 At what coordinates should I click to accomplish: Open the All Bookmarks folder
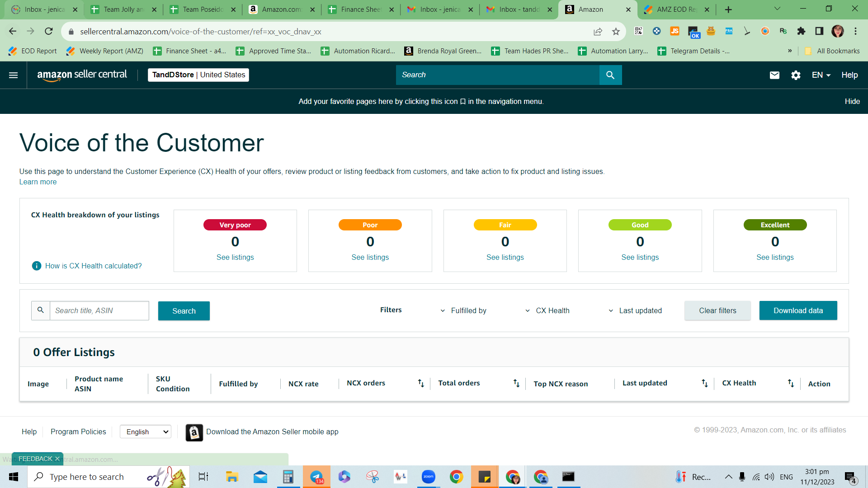(x=833, y=51)
